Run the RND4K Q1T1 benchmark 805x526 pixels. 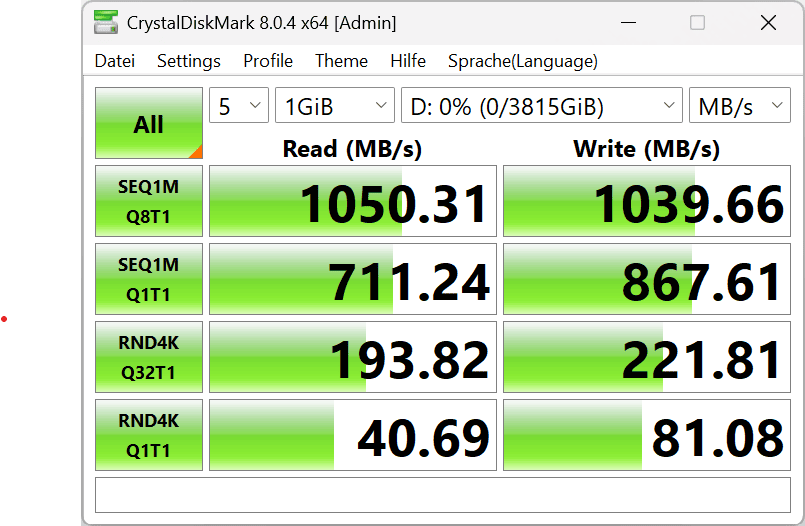click(x=148, y=435)
